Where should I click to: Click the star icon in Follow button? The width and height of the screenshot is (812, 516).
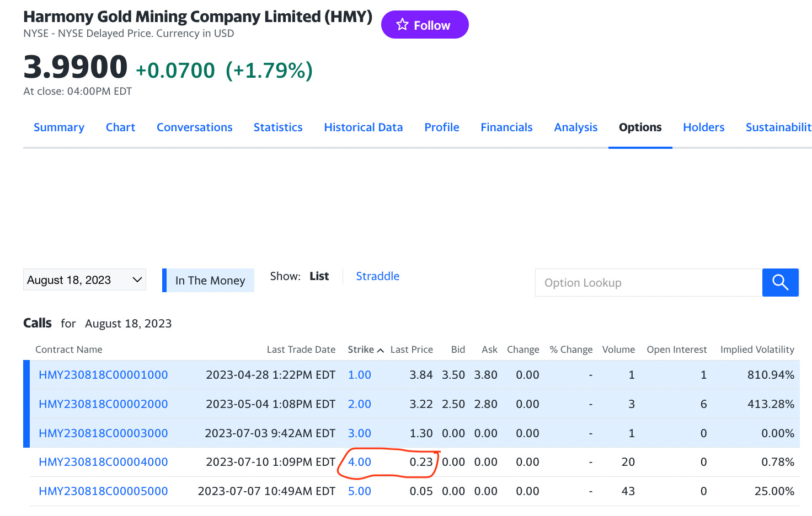pyautogui.click(x=402, y=25)
